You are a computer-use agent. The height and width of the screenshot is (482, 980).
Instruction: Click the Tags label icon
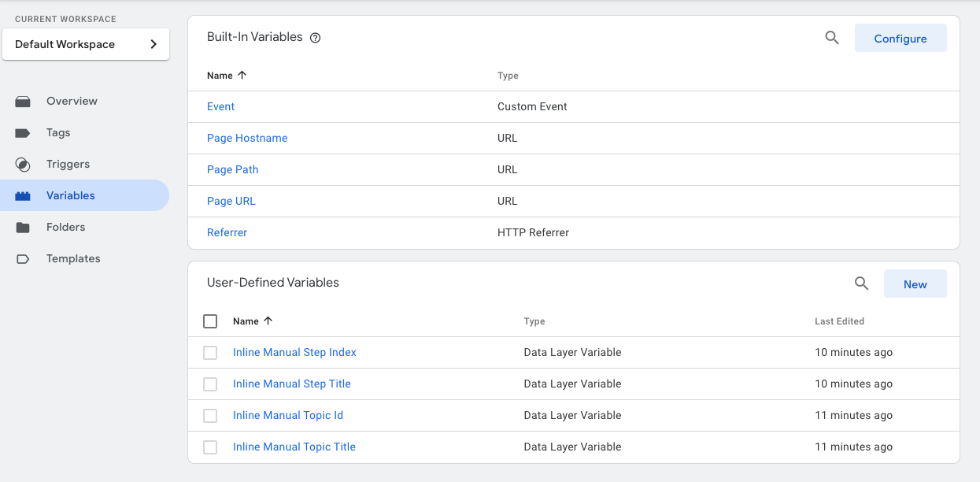(x=23, y=133)
